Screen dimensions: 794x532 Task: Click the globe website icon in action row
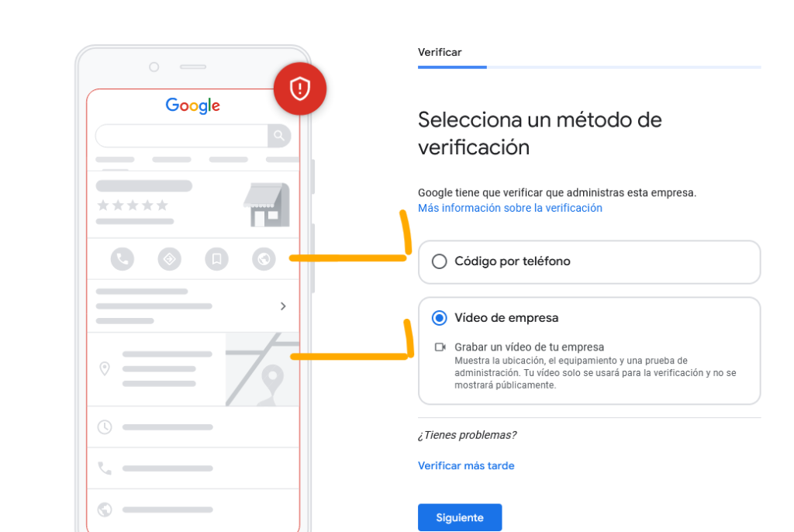click(264, 258)
